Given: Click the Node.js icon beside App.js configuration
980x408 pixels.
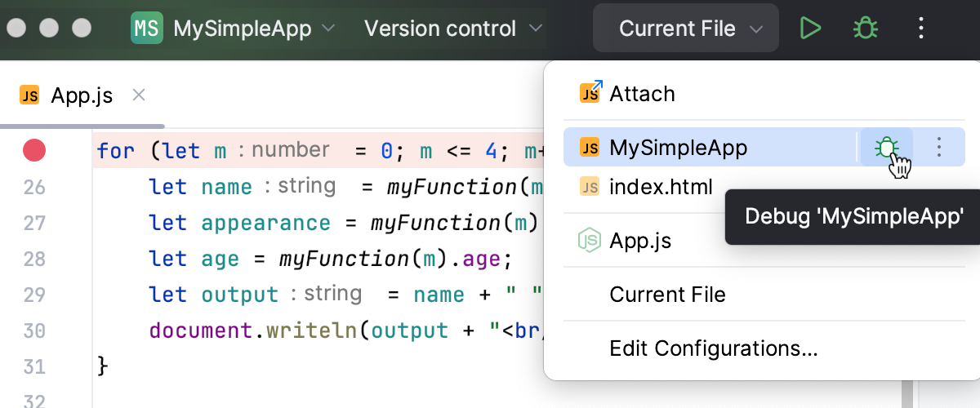Looking at the screenshot, I should click(x=590, y=241).
